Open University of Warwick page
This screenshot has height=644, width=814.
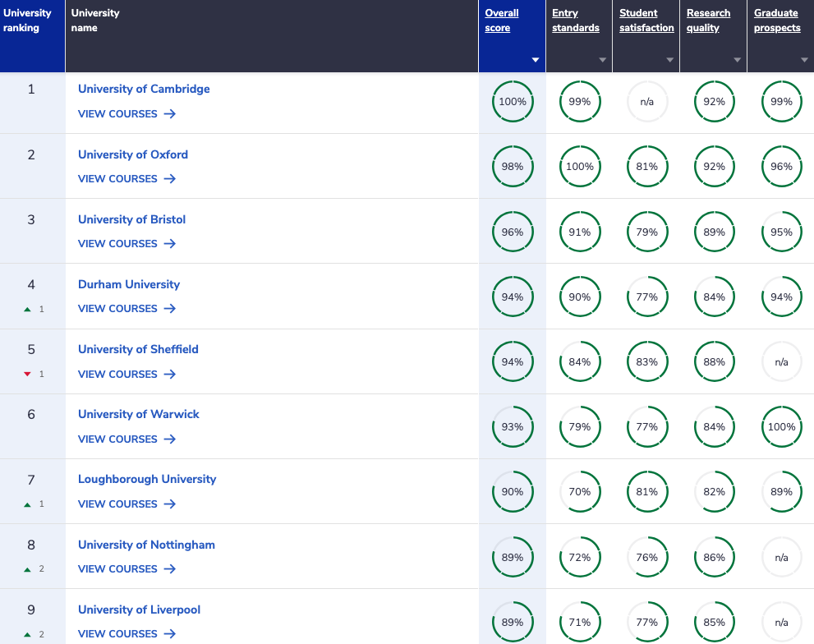click(139, 414)
